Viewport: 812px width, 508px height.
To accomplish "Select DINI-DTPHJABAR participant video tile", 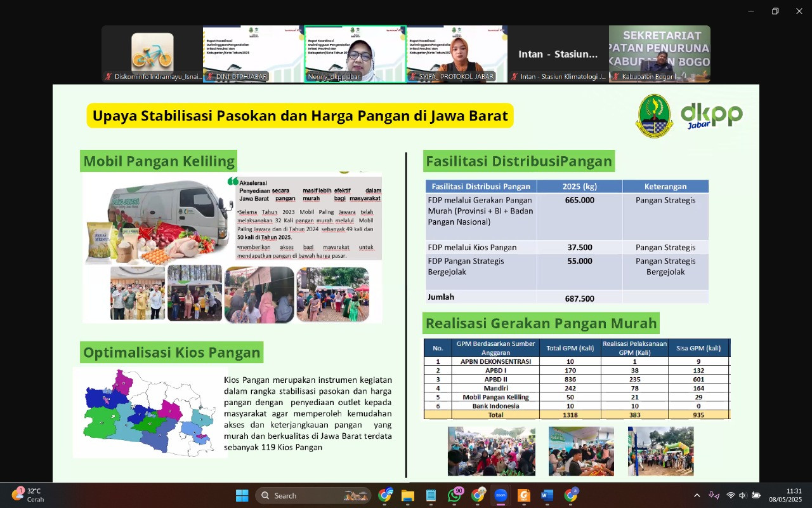I will click(254, 54).
